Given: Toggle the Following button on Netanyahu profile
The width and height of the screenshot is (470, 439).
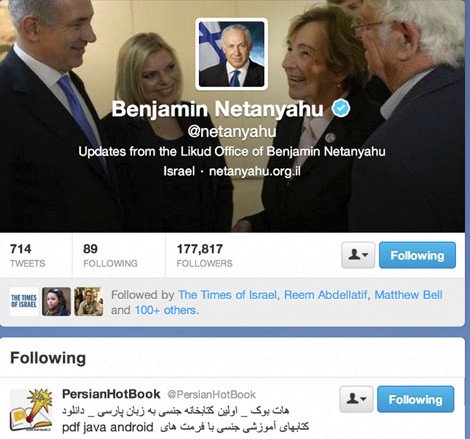Looking at the screenshot, I should [x=417, y=255].
